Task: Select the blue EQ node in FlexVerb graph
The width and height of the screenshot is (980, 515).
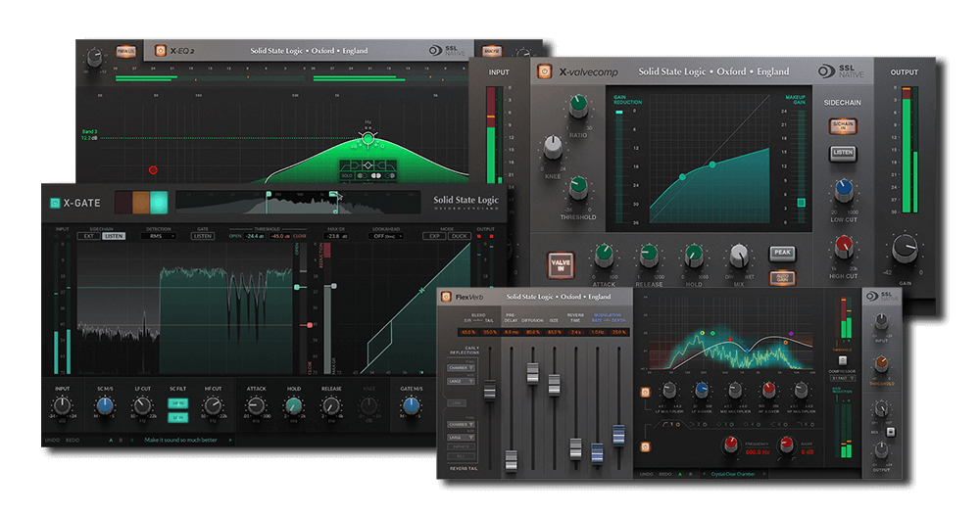Action: [x=747, y=351]
